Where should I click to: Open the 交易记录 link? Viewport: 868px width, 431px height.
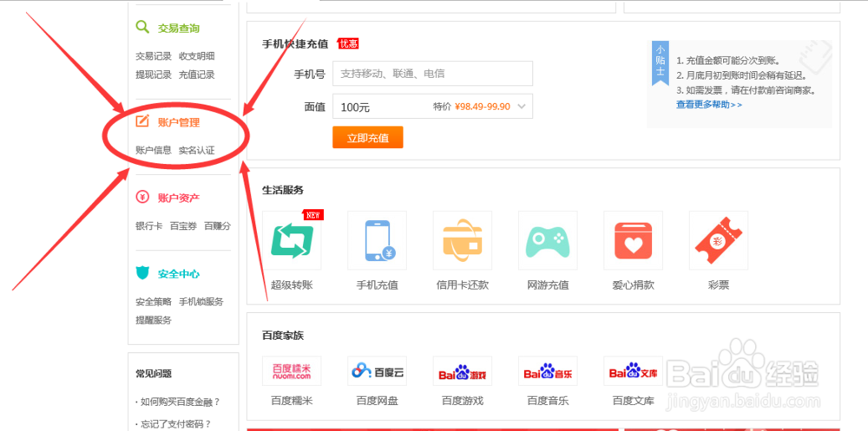click(154, 56)
